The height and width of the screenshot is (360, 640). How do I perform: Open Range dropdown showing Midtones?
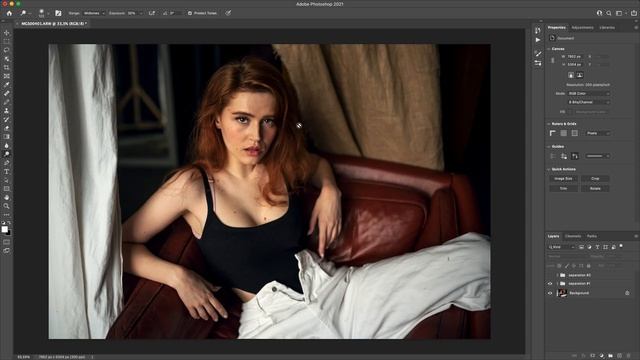93,13
